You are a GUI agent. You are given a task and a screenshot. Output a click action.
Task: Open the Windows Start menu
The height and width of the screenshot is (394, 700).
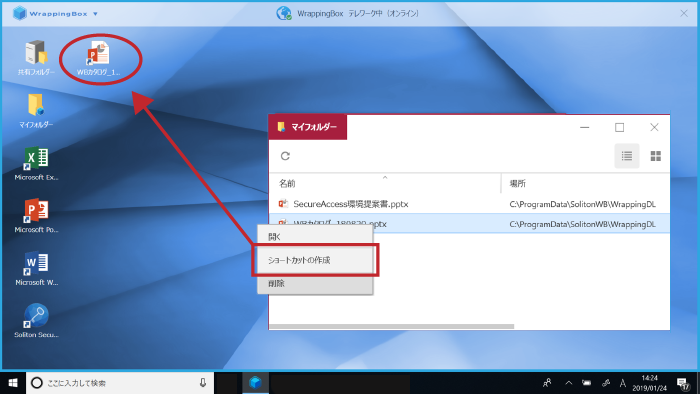[13, 383]
